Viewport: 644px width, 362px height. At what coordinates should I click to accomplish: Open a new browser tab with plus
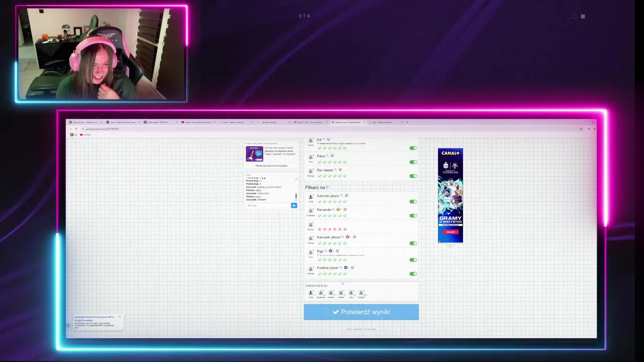(408, 122)
